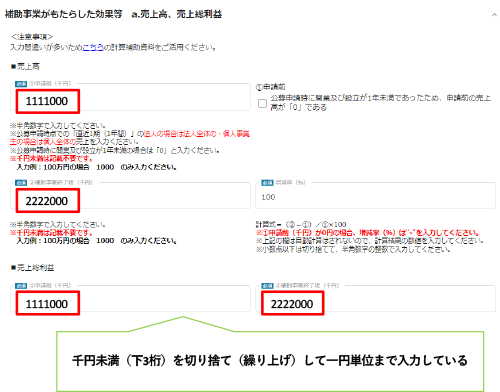Screen dimensions: 500x392
Task: Click the checkbox label text 公募申請時に開業及び設立が1年未満
Action: 380,103
